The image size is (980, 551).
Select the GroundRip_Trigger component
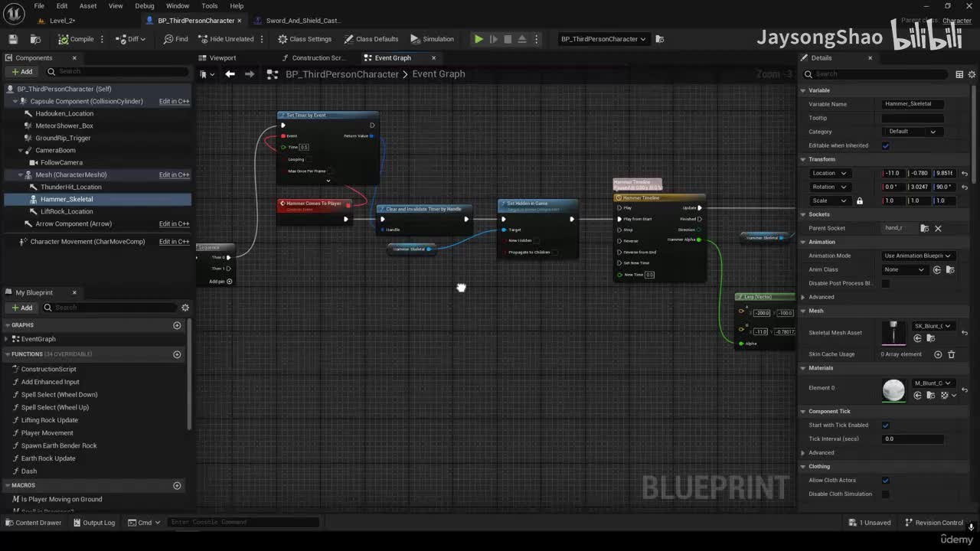(x=63, y=138)
